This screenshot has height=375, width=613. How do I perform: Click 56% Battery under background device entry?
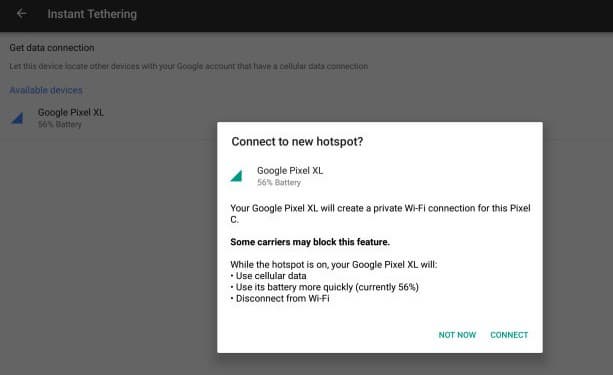point(59,124)
